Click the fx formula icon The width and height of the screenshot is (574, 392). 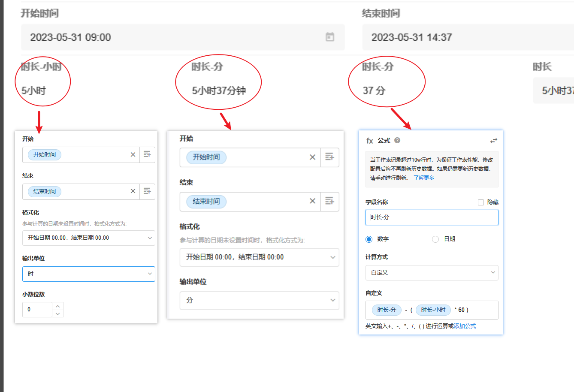(369, 141)
